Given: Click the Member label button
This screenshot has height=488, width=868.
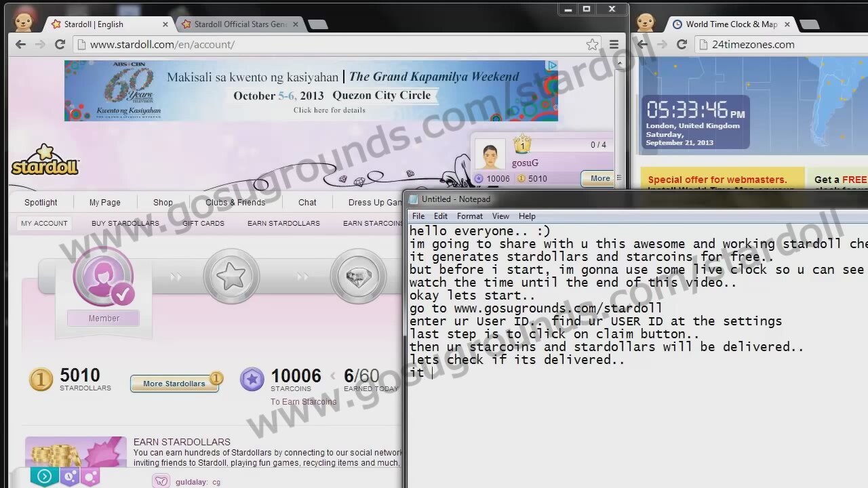Looking at the screenshot, I should [x=104, y=319].
